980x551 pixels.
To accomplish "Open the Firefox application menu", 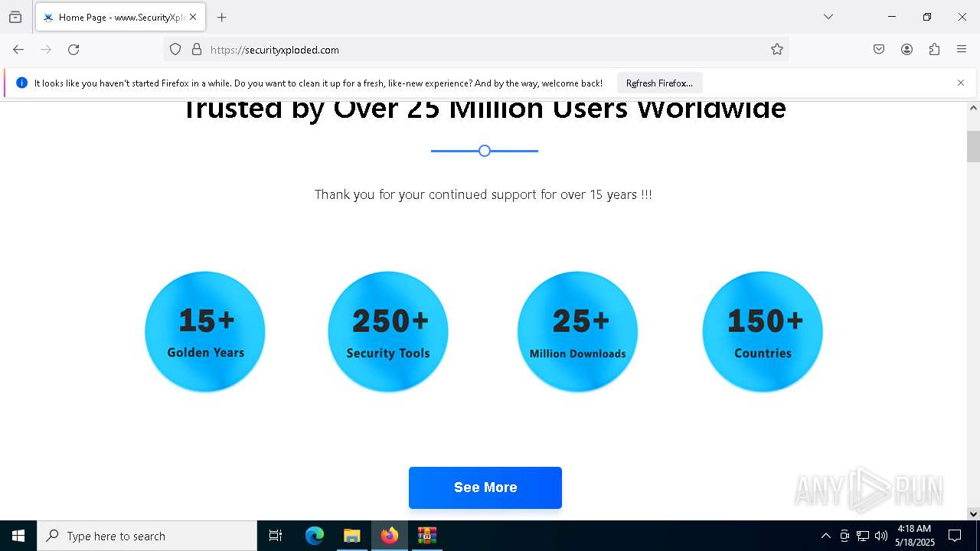I will [x=962, y=50].
